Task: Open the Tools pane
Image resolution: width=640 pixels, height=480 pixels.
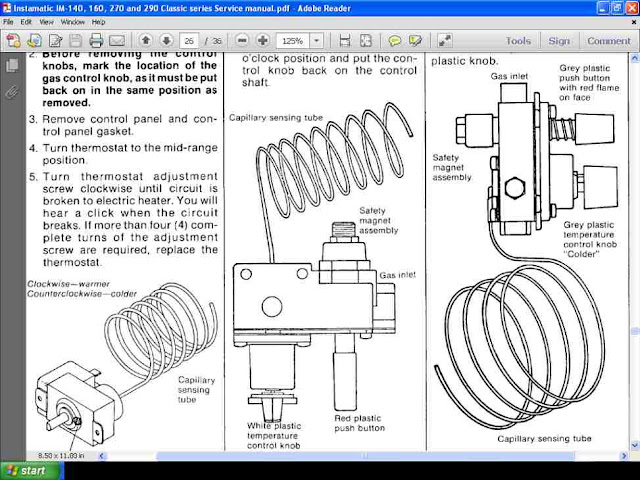Action: [x=518, y=41]
